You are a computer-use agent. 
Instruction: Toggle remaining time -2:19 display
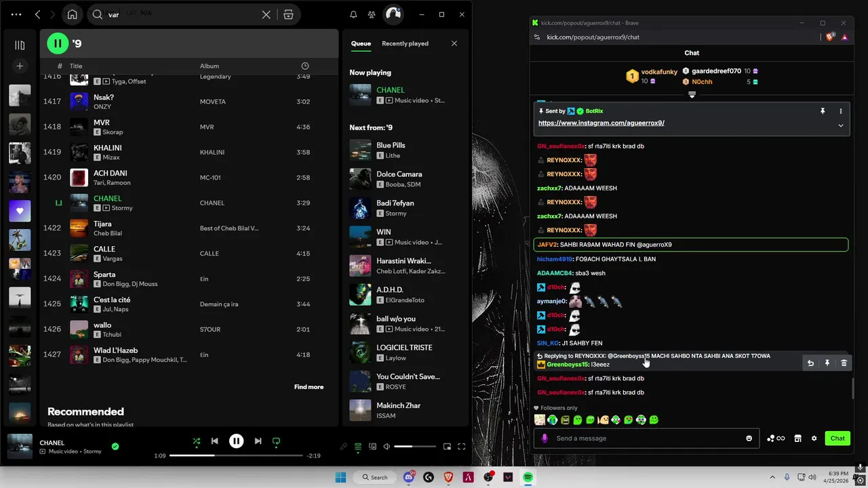coord(314,455)
